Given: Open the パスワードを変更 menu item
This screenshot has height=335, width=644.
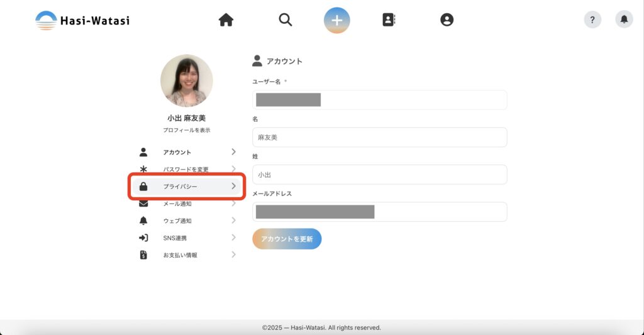Looking at the screenshot, I should tap(186, 169).
